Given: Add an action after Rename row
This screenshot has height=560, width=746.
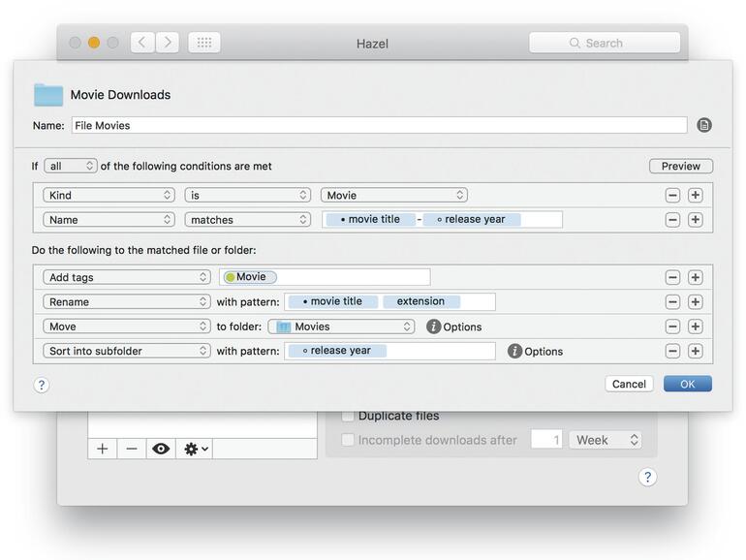Looking at the screenshot, I should 695,301.
